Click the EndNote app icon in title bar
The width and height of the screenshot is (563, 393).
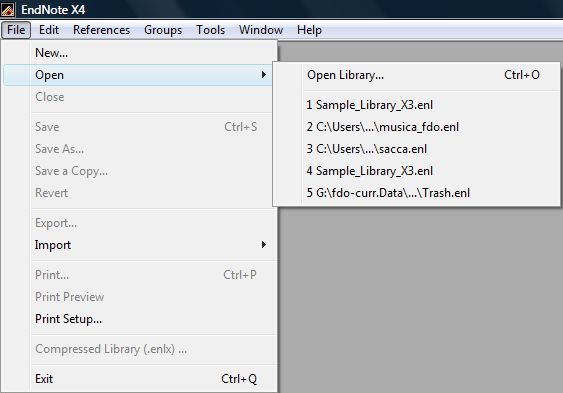(8, 9)
